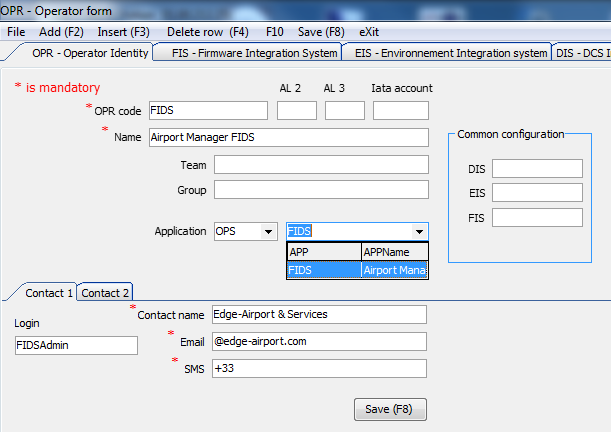The height and width of the screenshot is (432, 611).
Task: Click the Name field with Airport Manager FIDS
Action: pyautogui.click(x=288, y=137)
